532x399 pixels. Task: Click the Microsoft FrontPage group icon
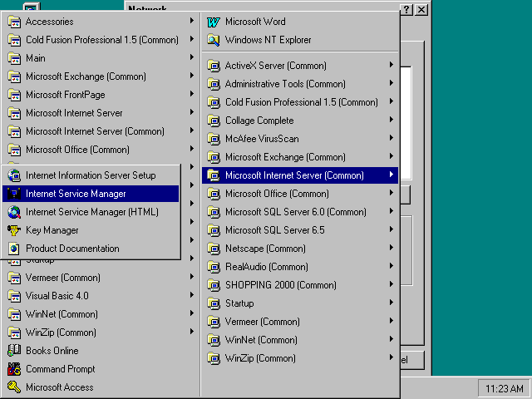click(x=14, y=95)
